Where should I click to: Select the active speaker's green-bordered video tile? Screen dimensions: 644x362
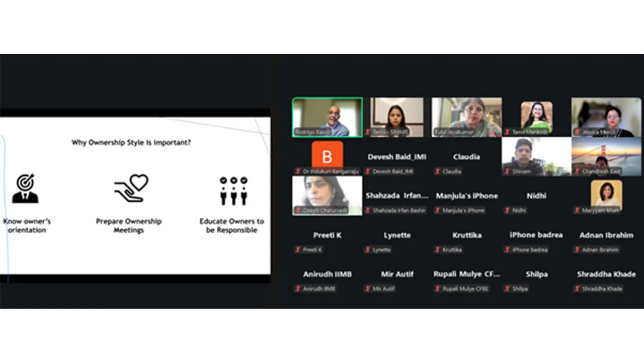[327, 117]
